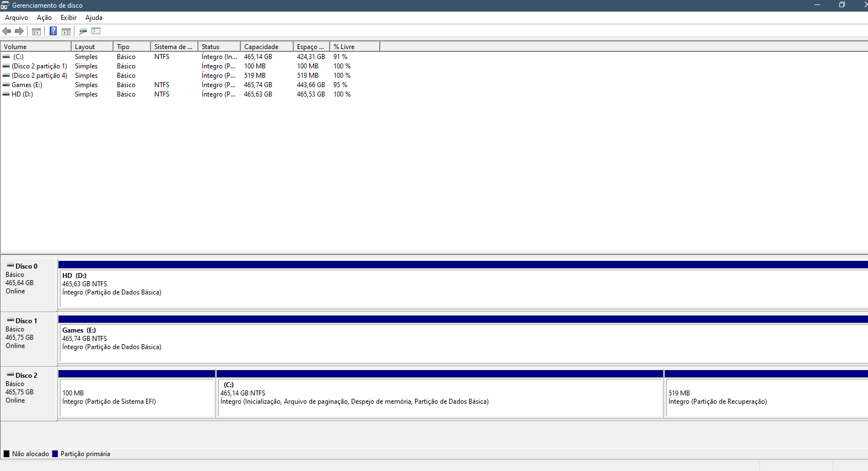Select the (C:) volume name in list
The image size is (868, 471).
coord(18,57)
